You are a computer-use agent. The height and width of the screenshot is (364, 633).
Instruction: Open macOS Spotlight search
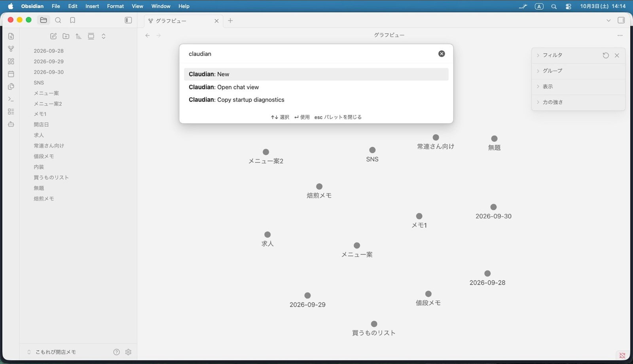tap(554, 6)
